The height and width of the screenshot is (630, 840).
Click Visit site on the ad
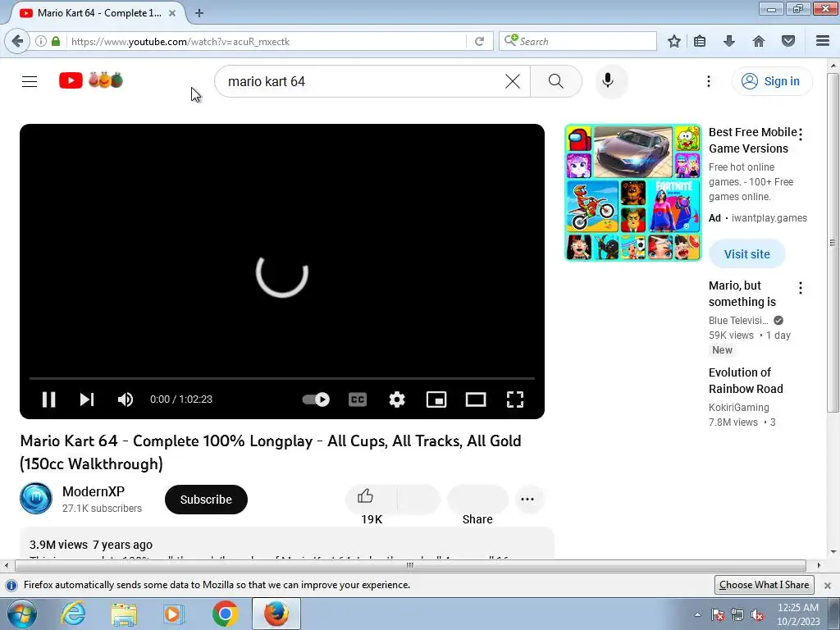[x=746, y=254]
